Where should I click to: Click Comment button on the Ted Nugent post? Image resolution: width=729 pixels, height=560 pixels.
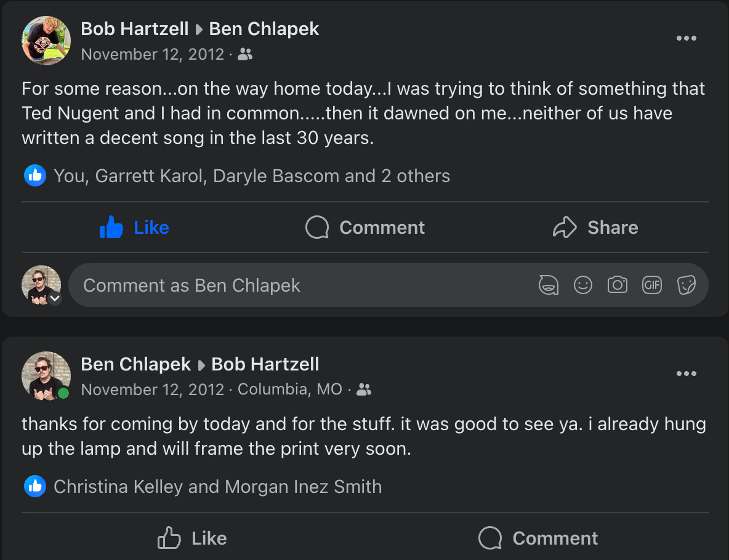coord(364,228)
